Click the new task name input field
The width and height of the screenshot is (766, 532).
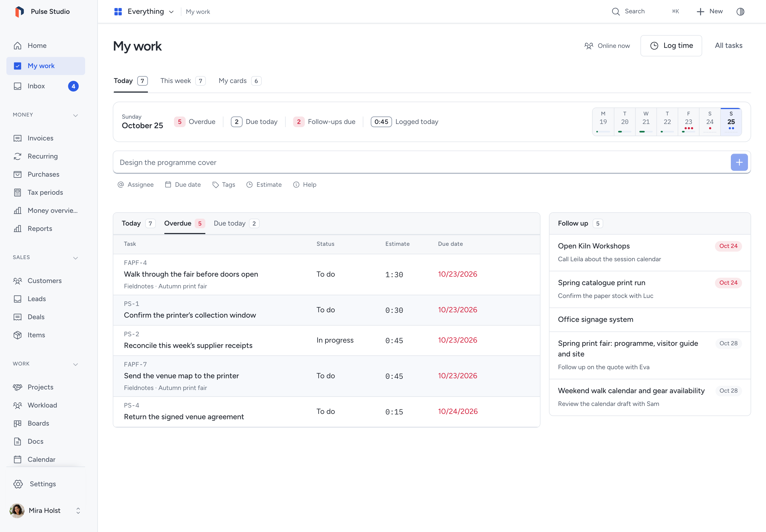coord(422,162)
